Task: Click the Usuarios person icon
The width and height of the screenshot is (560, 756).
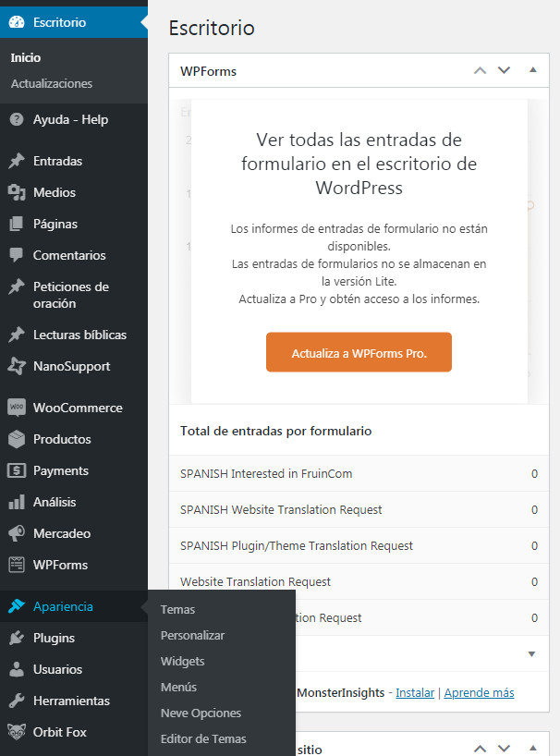Action: point(16,669)
